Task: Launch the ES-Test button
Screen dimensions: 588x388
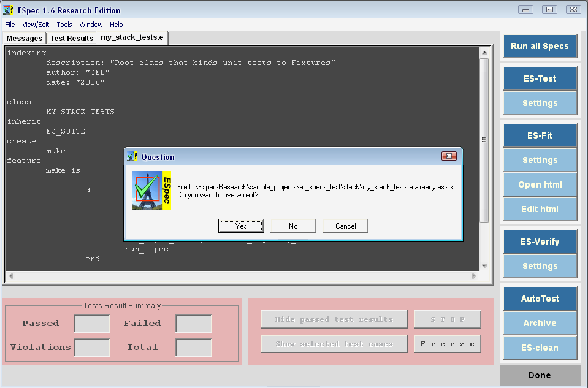Action: (540, 78)
